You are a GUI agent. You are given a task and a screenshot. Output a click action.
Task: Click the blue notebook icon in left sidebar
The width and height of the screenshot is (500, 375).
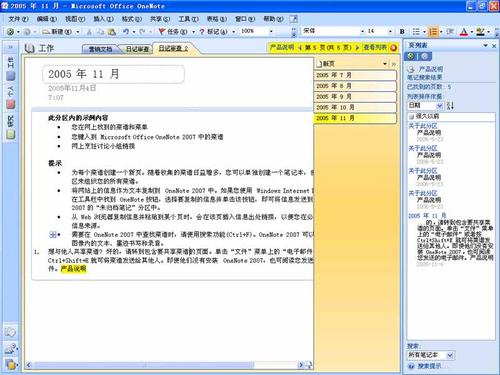coord(11,76)
